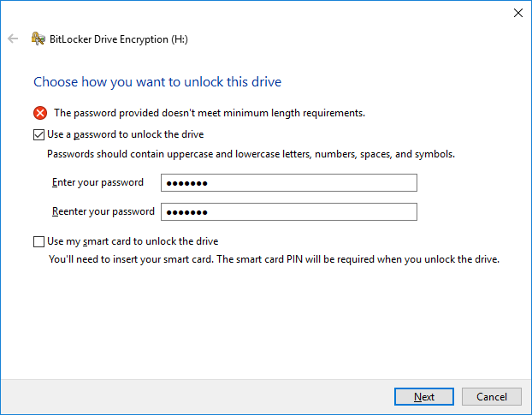Click the back arrow icon
The image size is (532, 415).
tap(13, 39)
